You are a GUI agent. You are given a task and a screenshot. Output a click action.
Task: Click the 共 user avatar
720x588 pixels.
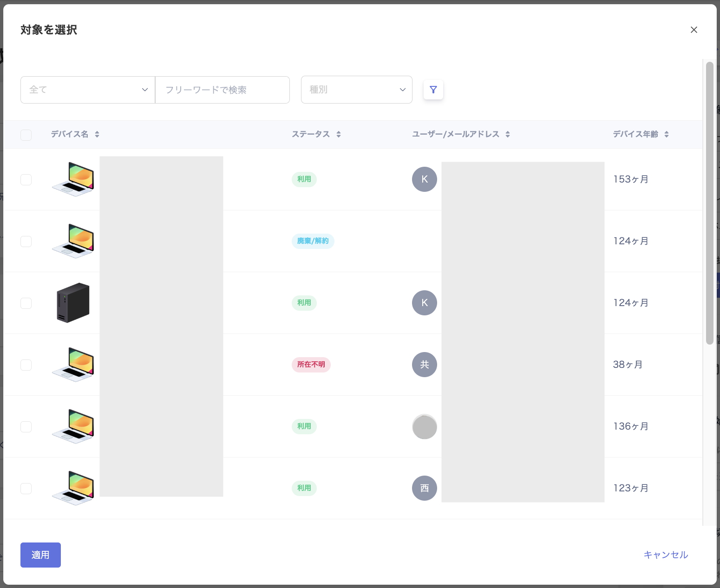coord(425,365)
